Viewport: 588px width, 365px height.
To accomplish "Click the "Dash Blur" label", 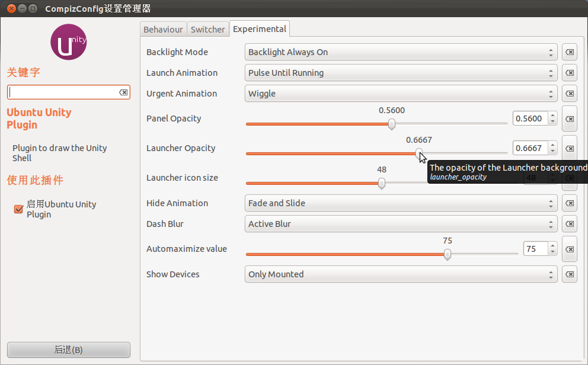I will pyautogui.click(x=165, y=224).
